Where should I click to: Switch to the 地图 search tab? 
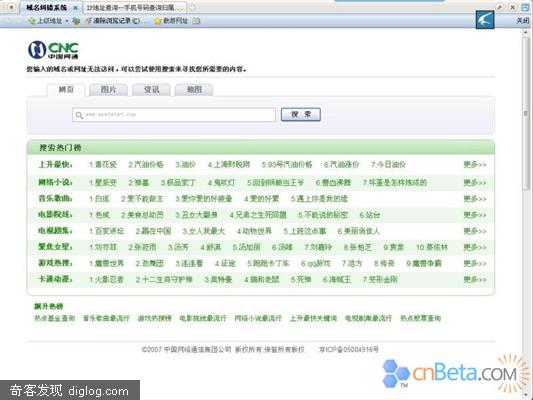point(194,90)
